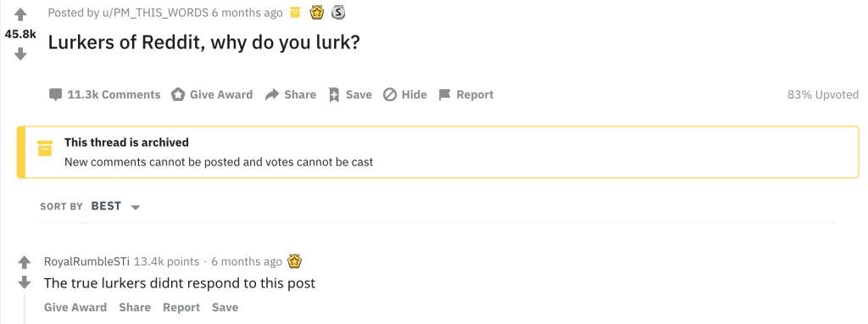Click the gold award icon on post header
This screenshot has height=324, width=868.
coord(317,12)
